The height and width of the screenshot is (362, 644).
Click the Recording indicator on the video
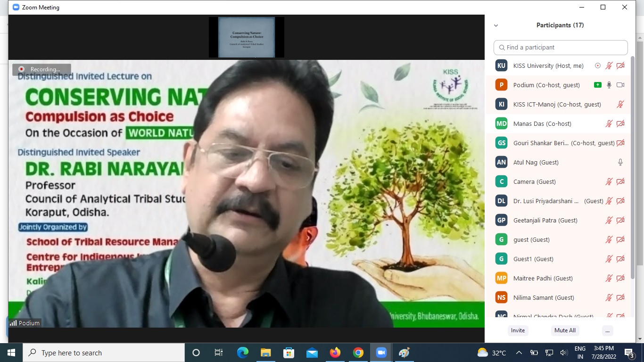(x=41, y=69)
